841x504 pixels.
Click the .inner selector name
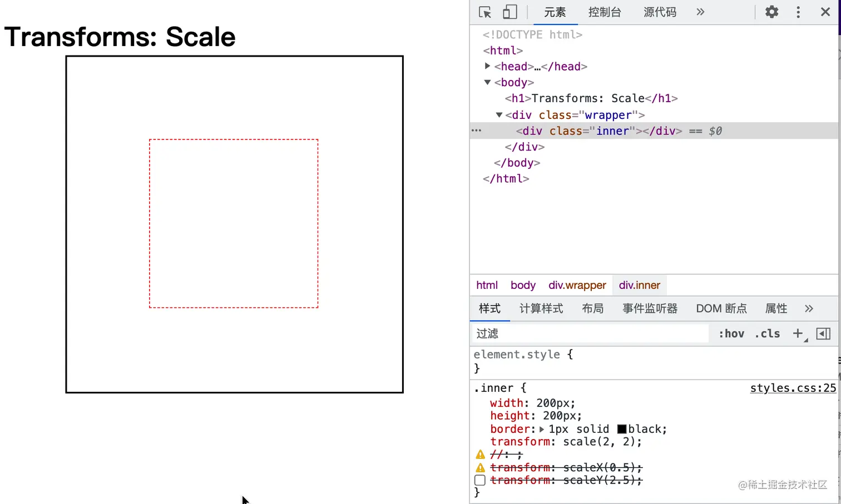493,388
